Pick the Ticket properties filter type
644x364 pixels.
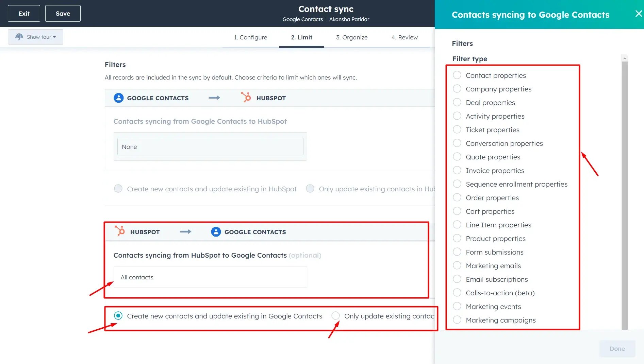[x=457, y=129]
